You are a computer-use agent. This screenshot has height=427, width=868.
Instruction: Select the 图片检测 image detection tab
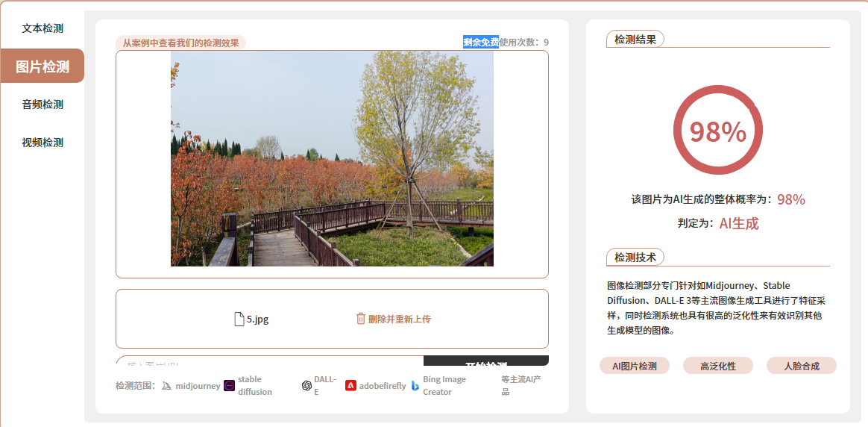pyautogui.click(x=43, y=66)
